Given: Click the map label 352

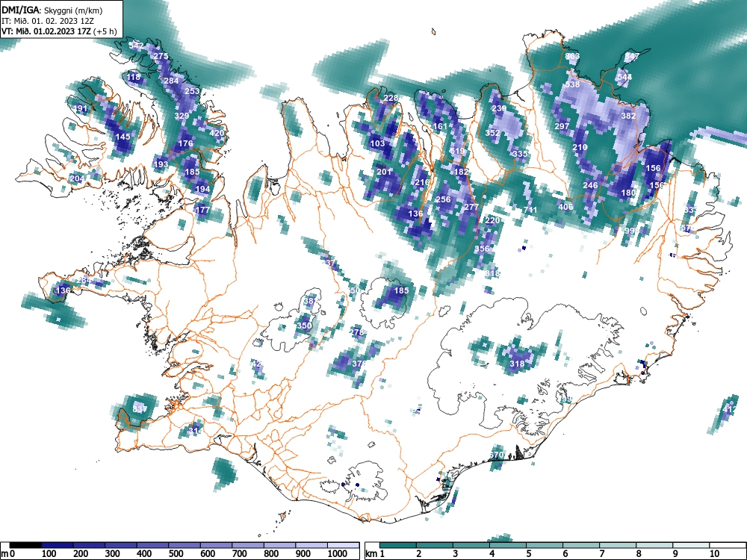Looking at the screenshot, I should point(492,133).
